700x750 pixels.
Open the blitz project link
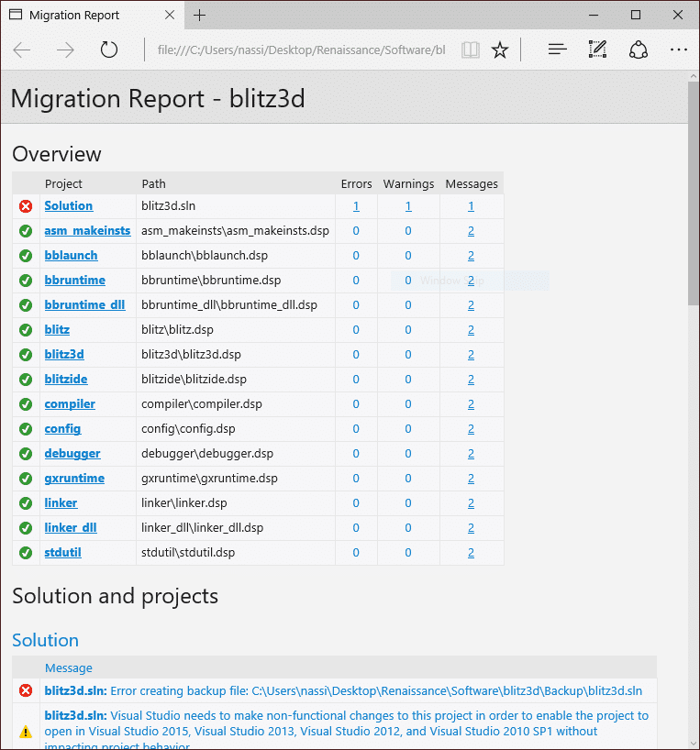point(57,329)
